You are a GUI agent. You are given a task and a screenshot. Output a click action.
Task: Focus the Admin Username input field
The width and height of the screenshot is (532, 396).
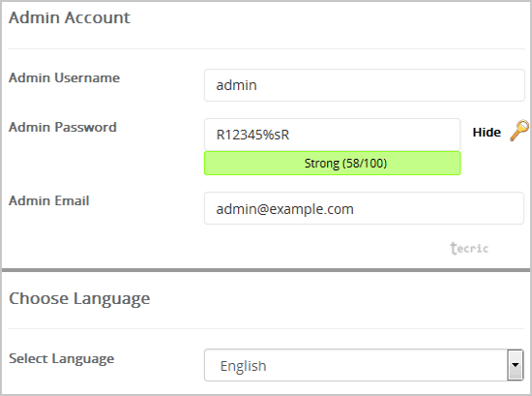[x=365, y=85]
